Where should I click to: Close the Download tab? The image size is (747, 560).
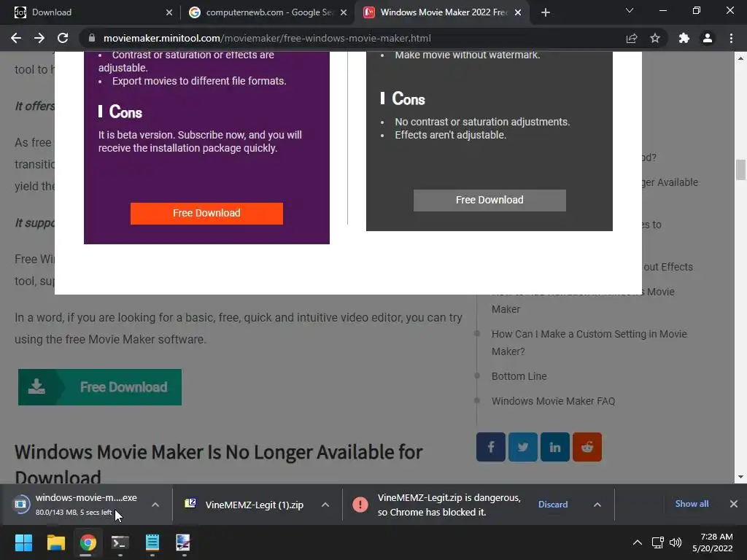169,12
